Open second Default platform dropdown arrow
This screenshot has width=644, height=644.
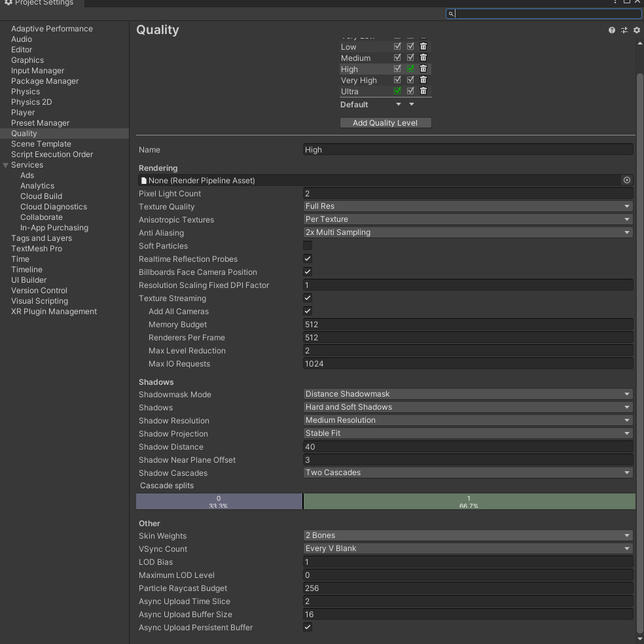click(x=411, y=104)
